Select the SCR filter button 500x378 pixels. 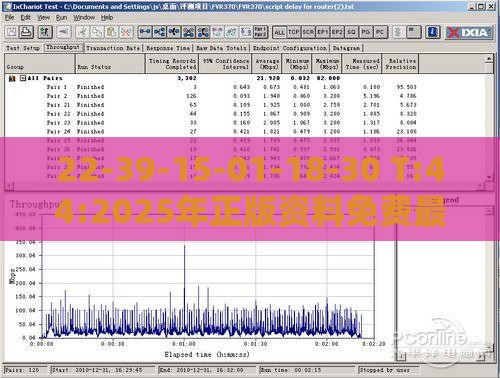tap(308, 32)
